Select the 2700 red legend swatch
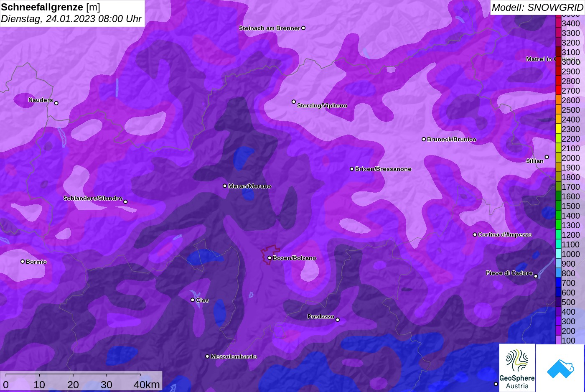 558,91
